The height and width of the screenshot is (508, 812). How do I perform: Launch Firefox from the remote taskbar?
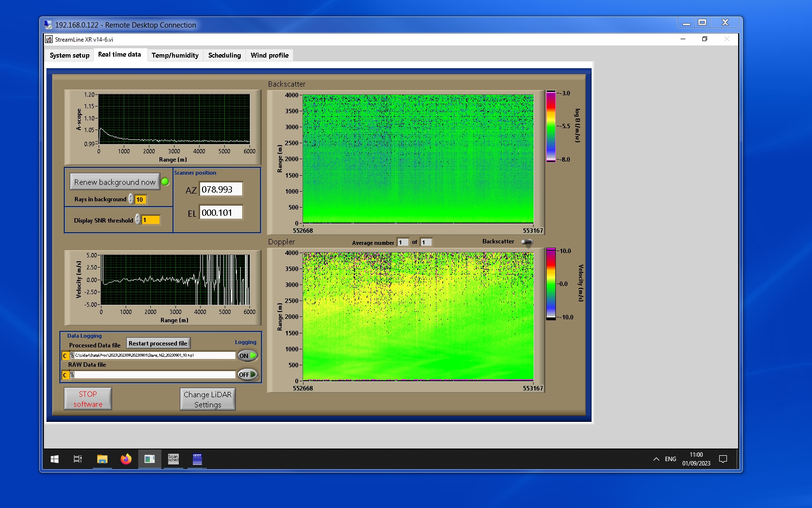[126, 459]
